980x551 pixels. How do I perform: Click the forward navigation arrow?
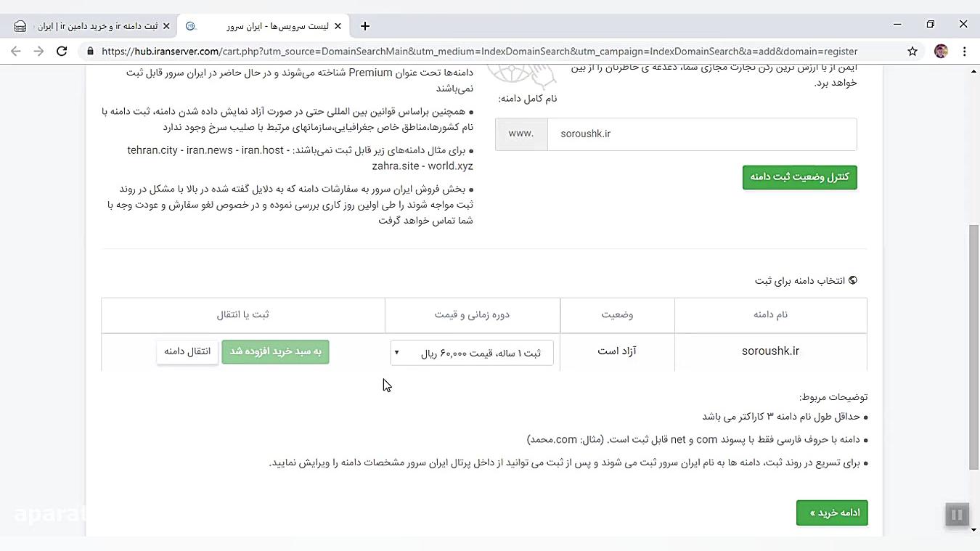click(x=38, y=52)
